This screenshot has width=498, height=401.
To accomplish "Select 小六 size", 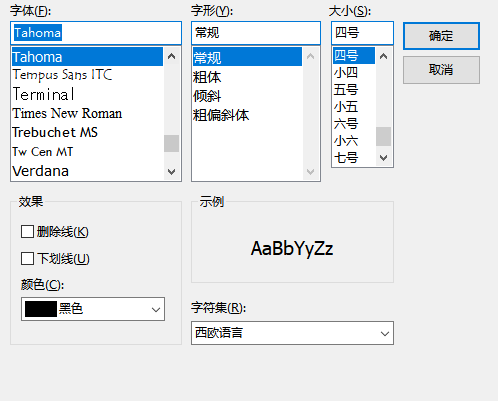I will pos(354,141).
